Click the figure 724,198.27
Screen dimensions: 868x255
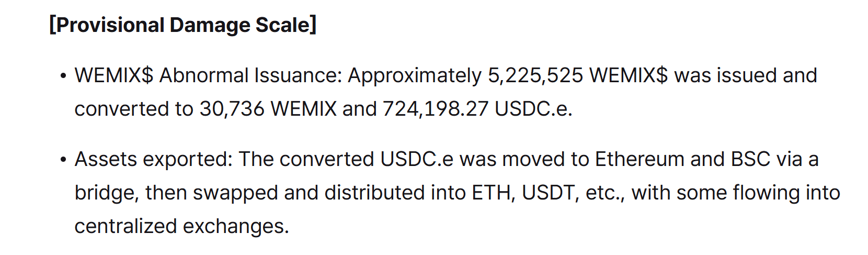(436, 109)
